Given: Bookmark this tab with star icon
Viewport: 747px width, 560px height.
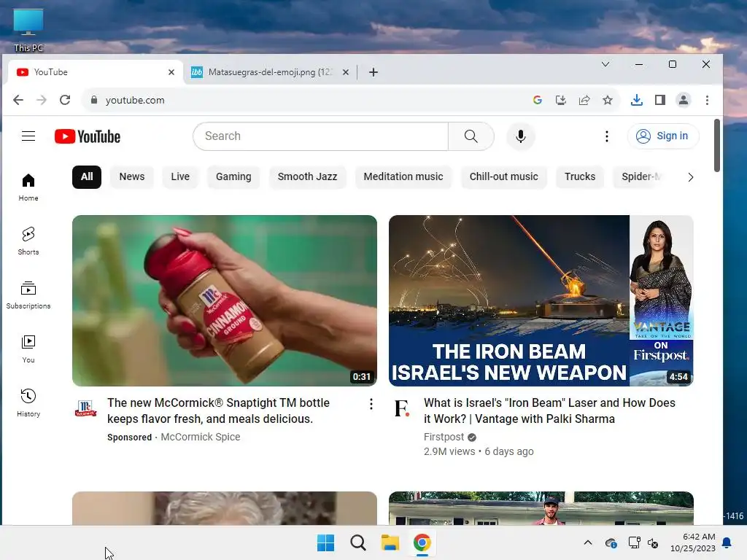Looking at the screenshot, I should pyautogui.click(x=608, y=100).
